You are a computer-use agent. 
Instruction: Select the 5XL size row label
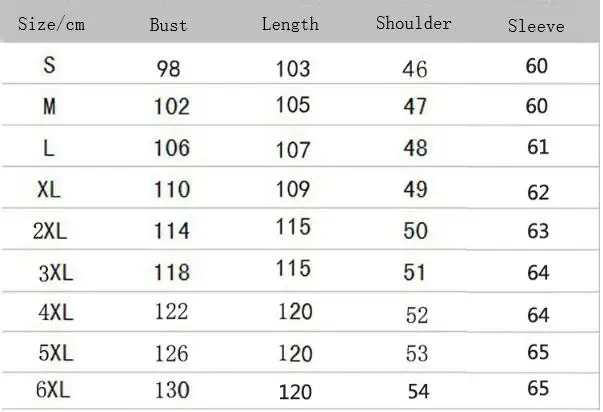(x=56, y=353)
